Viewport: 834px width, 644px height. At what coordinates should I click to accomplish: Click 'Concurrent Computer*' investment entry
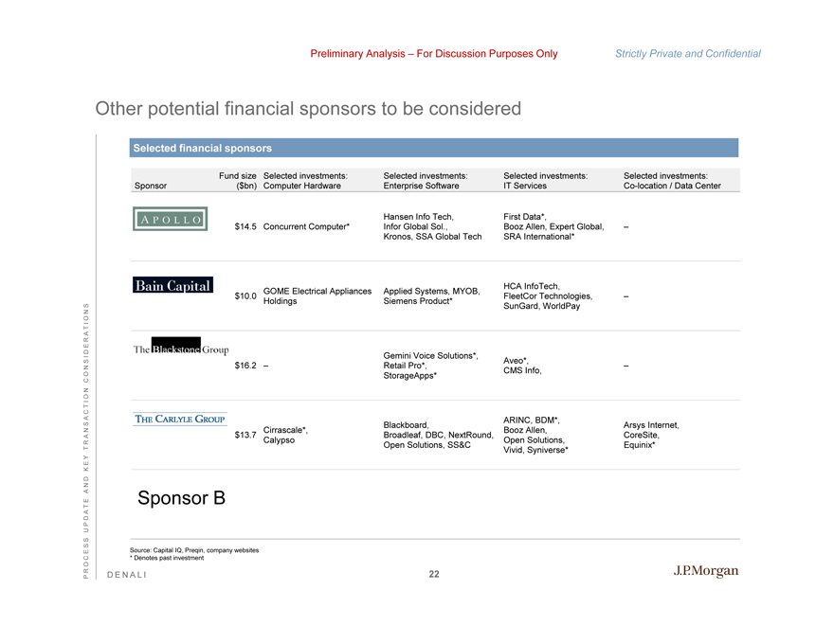pyautogui.click(x=306, y=226)
